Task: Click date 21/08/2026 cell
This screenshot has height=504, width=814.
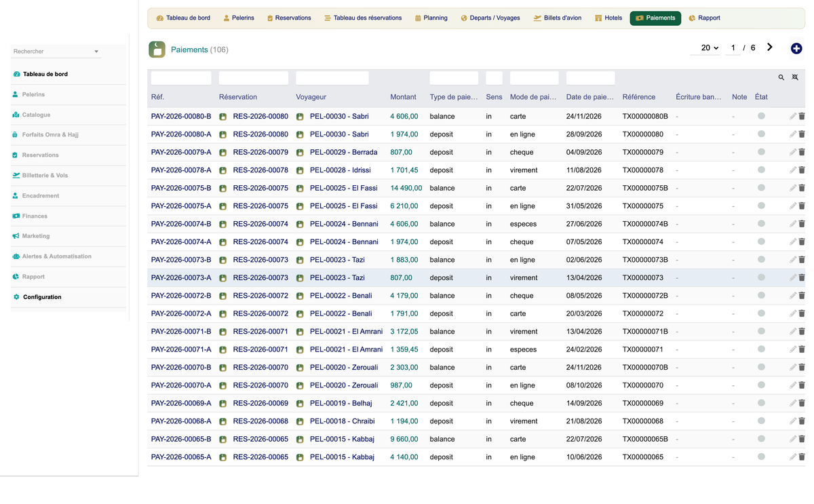Action: [584, 421]
